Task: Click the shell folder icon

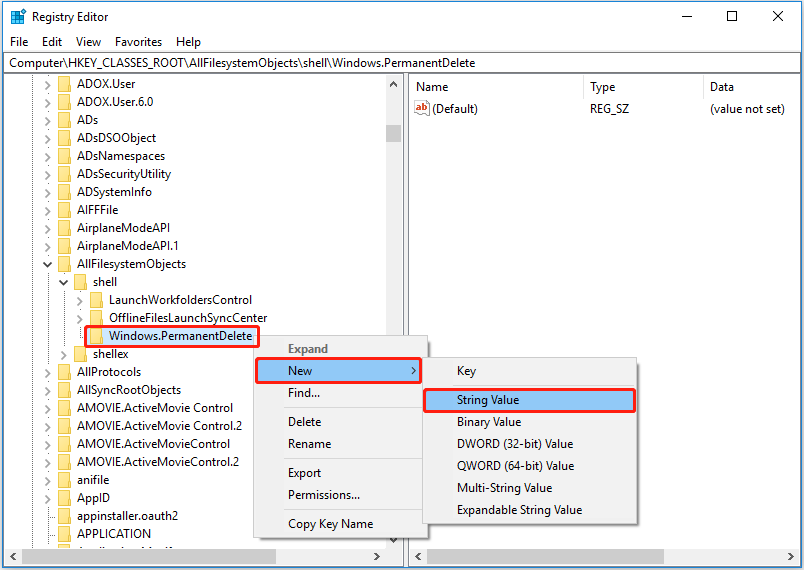Action: pyautogui.click(x=80, y=282)
